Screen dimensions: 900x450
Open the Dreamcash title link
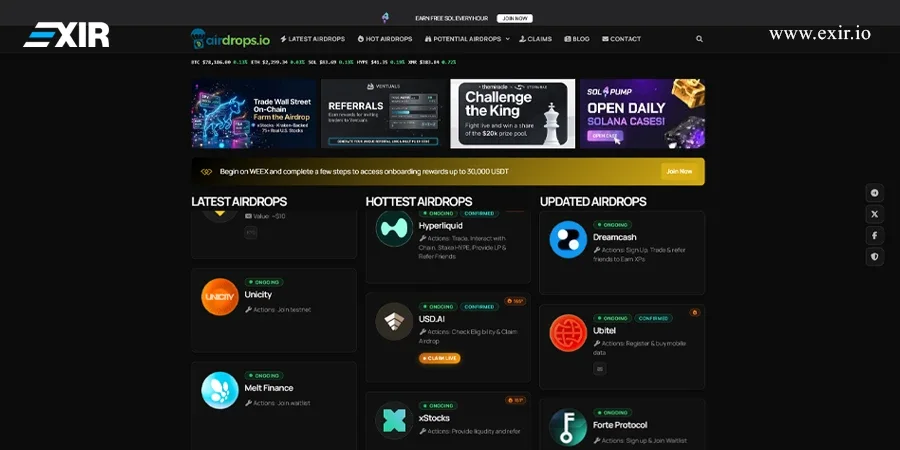click(x=615, y=237)
